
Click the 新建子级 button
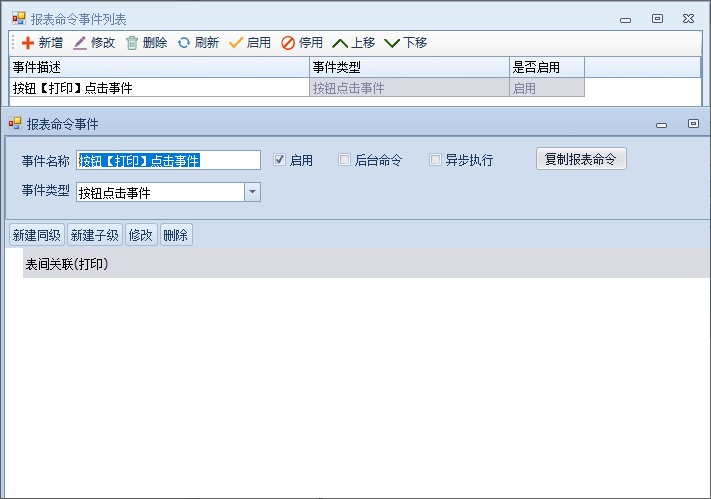tap(94, 235)
